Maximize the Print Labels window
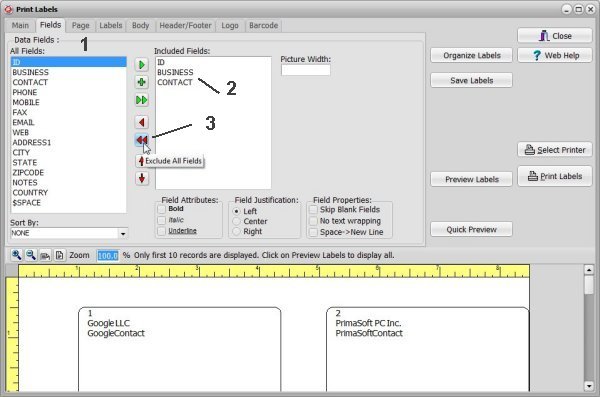 click(579, 9)
